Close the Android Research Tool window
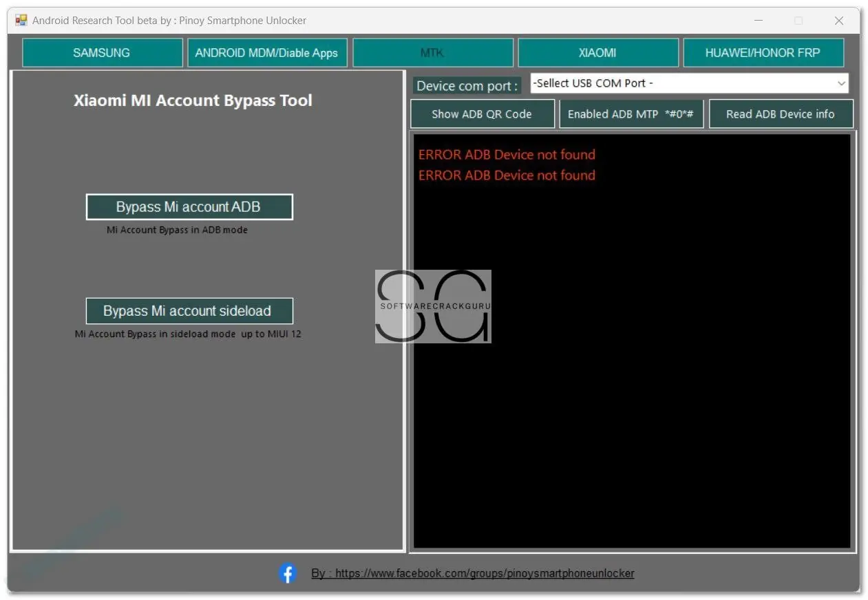Viewport: 868px width, 600px height. 838,21
